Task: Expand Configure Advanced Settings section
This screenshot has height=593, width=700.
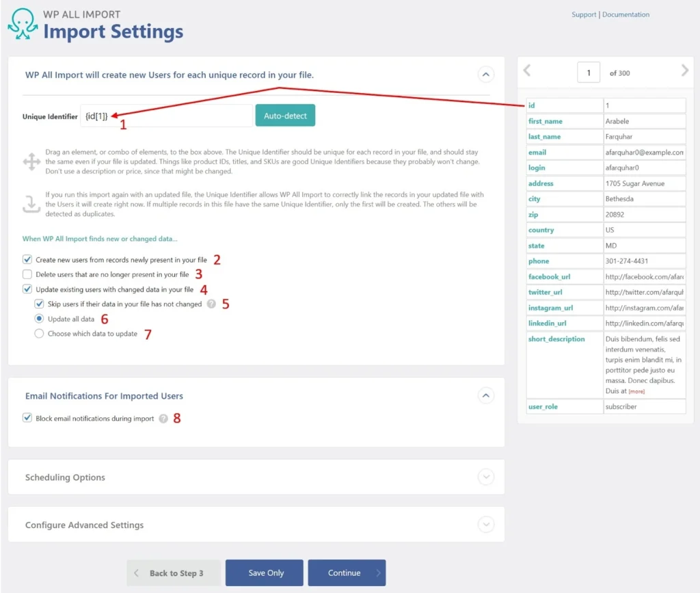Action: [485, 525]
